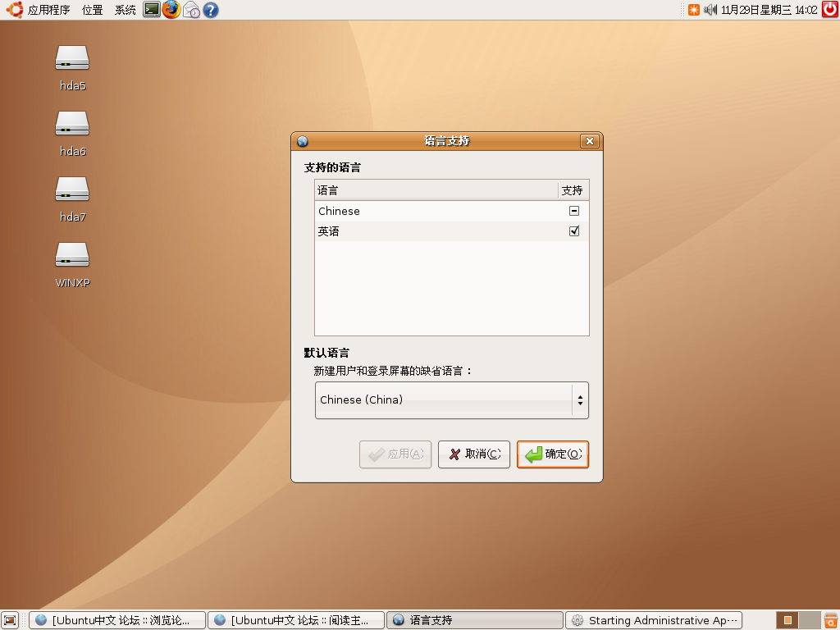Open the 位置 menu
The height and width of the screenshot is (630, 840).
pyautogui.click(x=92, y=10)
